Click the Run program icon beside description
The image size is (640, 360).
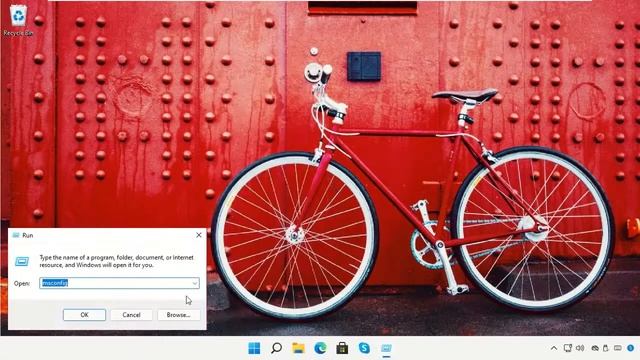pyautogui.click(x=22, y=261)
